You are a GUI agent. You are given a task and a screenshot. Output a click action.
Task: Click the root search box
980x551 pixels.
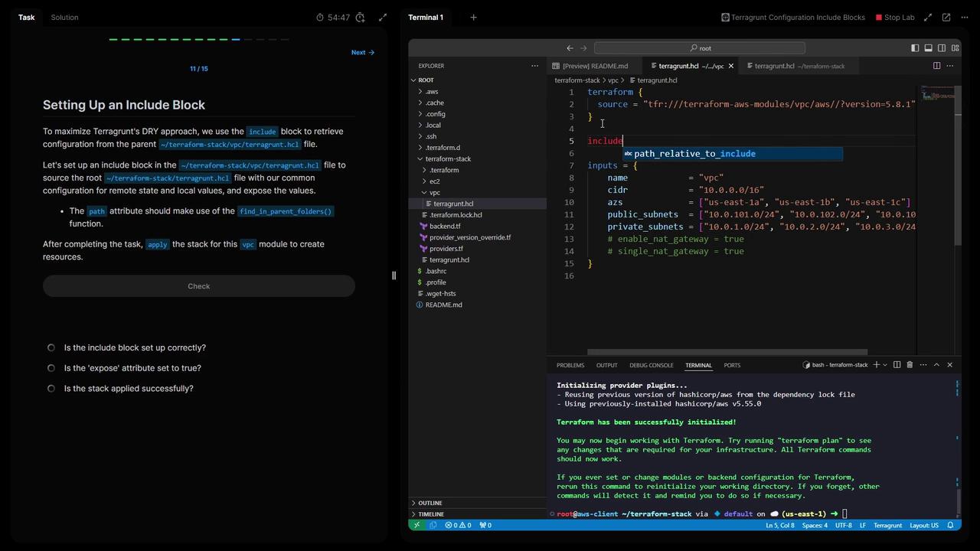pos(701,48)
